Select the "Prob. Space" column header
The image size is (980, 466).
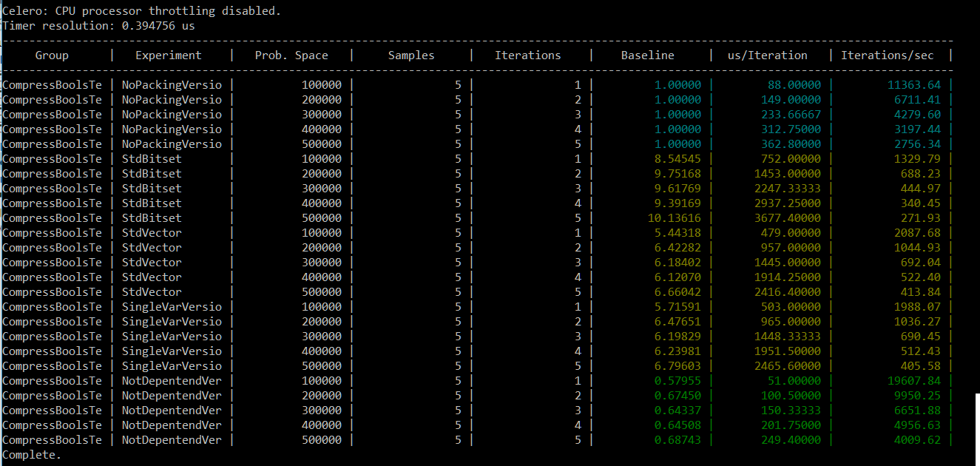(x=291, y=55)
